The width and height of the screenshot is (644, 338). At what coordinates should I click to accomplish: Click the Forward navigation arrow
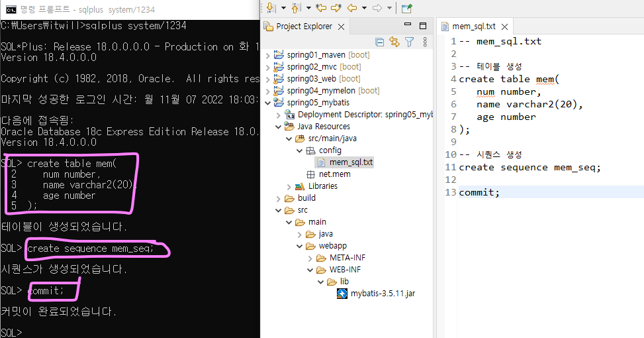point(377,8)
